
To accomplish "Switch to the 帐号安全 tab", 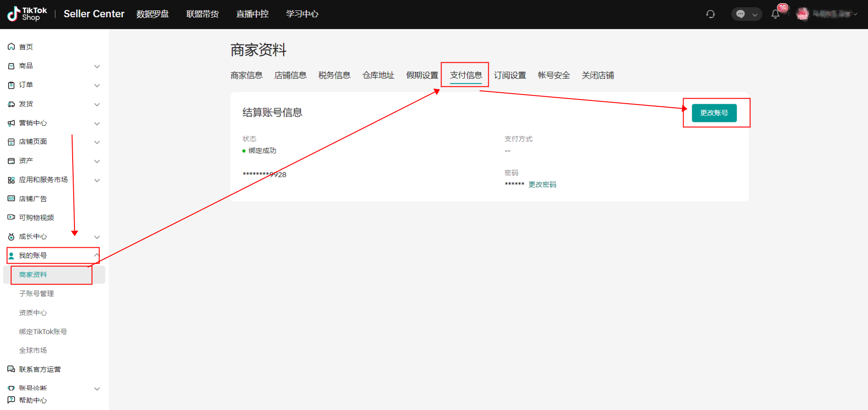I will (x=554, y=75).
